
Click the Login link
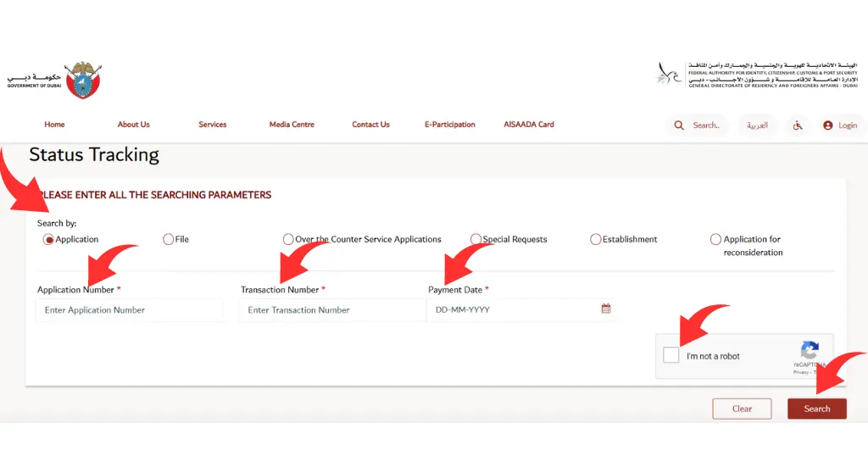pos(848,125)
